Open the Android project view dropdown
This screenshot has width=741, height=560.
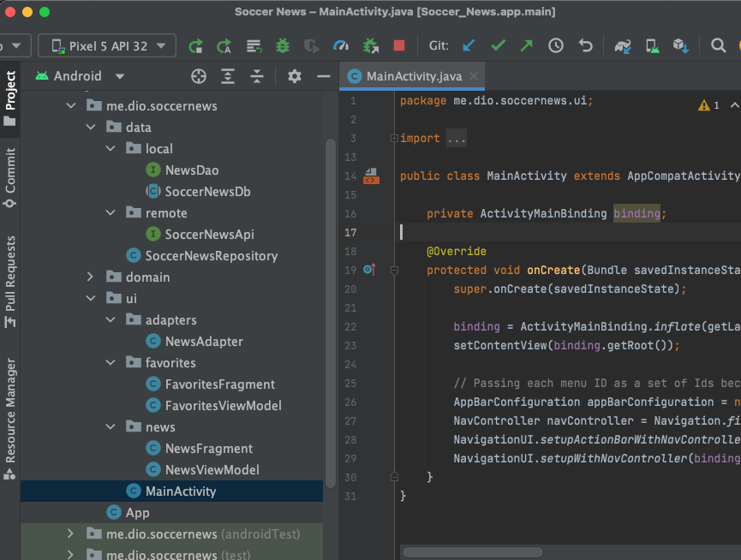tap(81, 76)
